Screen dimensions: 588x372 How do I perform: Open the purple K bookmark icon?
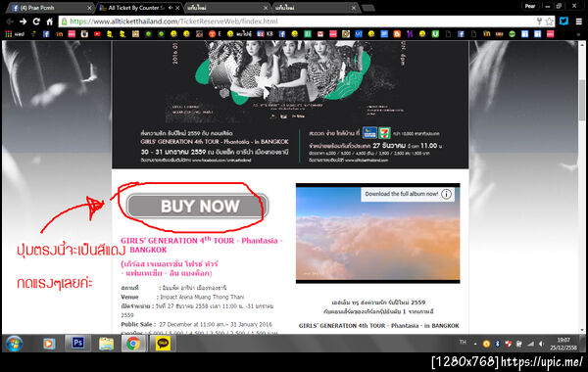pos(410,34)
